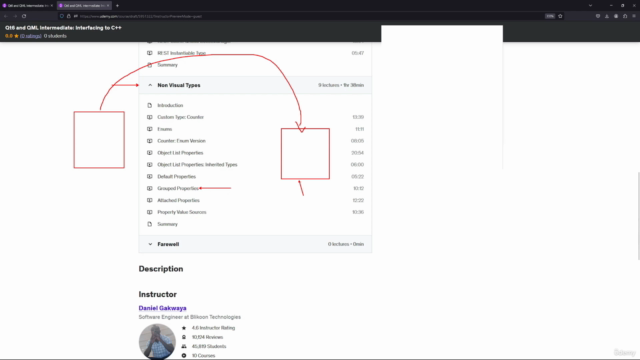This screenshot has width=640, height=360.
Task: Open a new browser tab with plus
Action: click(117, 6)
